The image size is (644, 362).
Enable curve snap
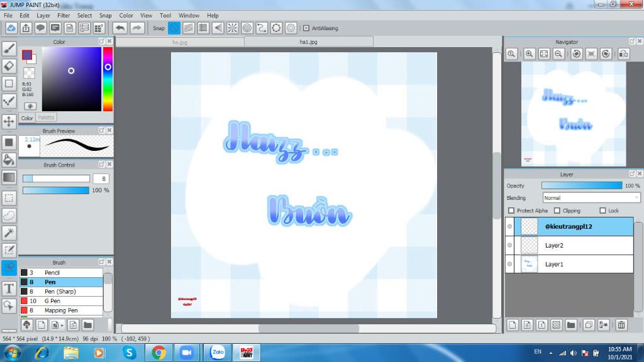(x=262, y=28)
